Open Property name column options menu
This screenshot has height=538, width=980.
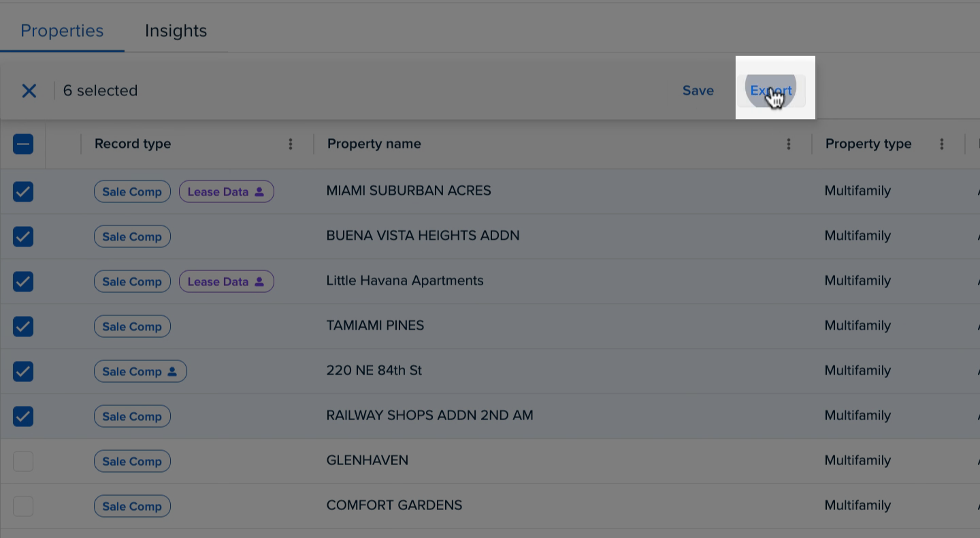tap(789, 144)
